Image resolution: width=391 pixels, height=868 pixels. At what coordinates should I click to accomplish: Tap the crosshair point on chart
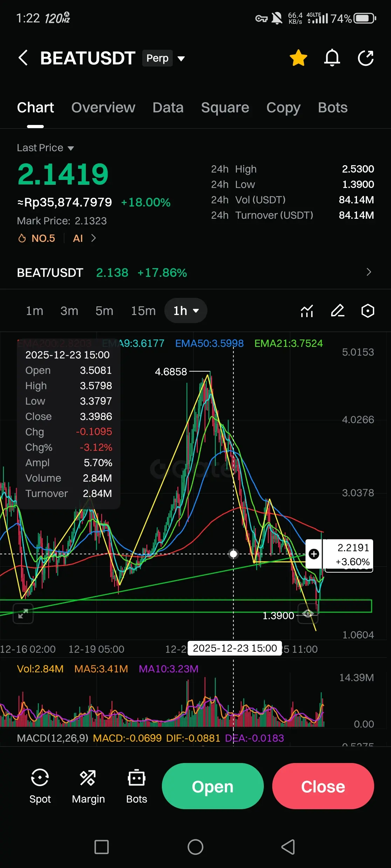(x=233, y=554)
